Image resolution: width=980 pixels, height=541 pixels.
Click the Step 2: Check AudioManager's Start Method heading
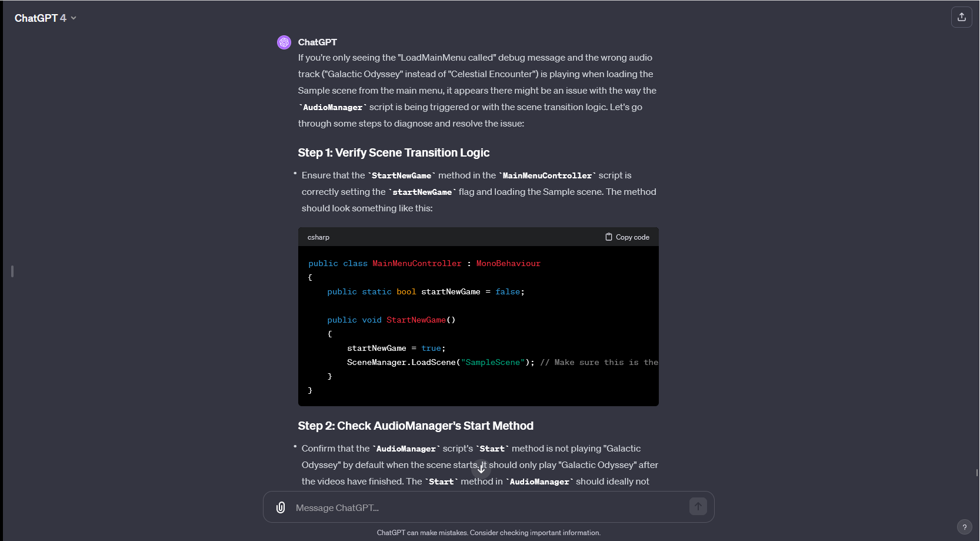(x=415, y=426)
